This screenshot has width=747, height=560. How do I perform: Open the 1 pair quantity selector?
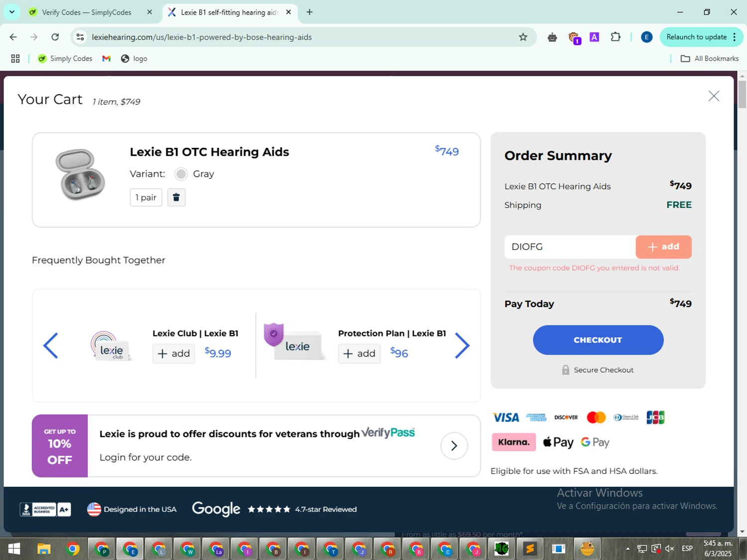pyautogui.click(x=146, y=198)
